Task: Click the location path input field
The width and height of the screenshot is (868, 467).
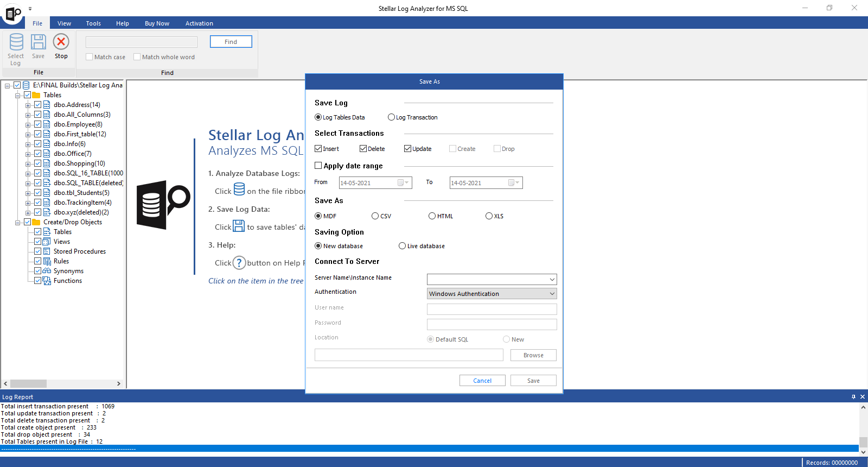Action: coord(409,355)
